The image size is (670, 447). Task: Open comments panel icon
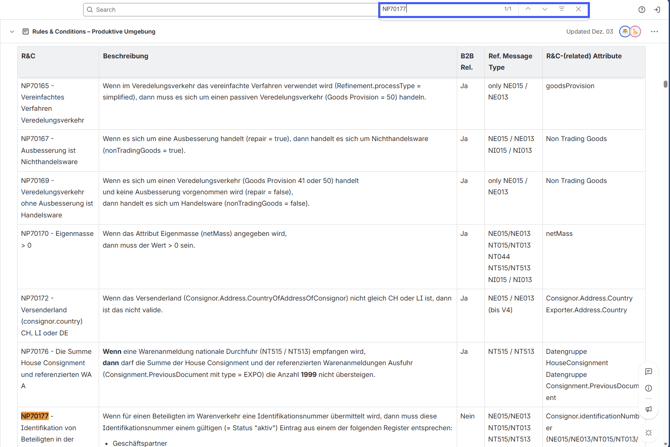tap(649, 372)
